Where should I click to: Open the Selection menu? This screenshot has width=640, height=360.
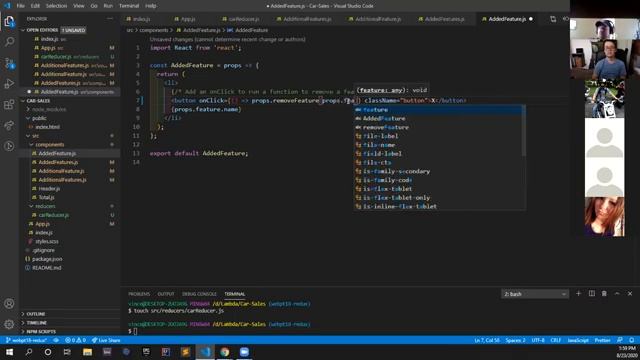(56, 6)
